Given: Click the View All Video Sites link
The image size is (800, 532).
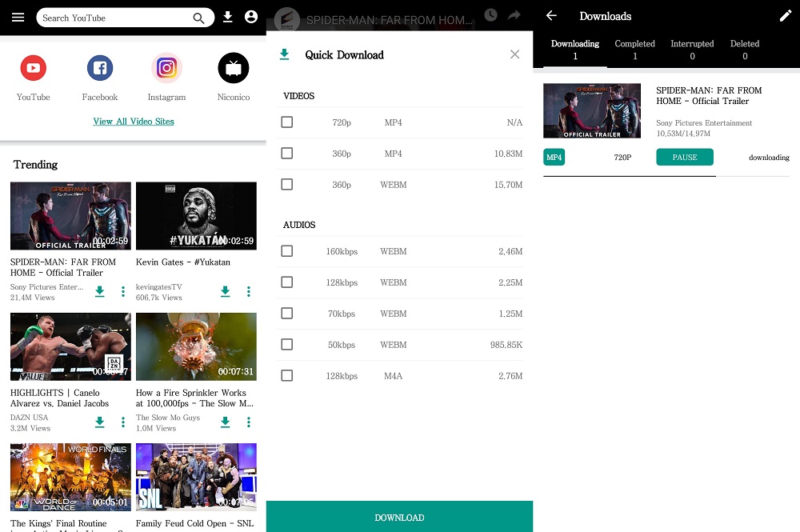Looking at the screenshot, I should click(134, 122).
